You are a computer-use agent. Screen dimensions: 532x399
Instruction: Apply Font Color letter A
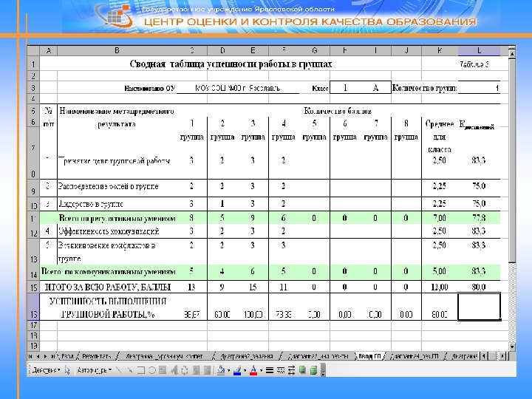click(253, 370)
